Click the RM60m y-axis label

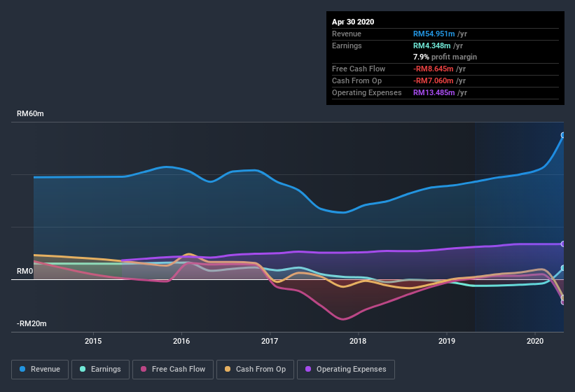(31, 113)
